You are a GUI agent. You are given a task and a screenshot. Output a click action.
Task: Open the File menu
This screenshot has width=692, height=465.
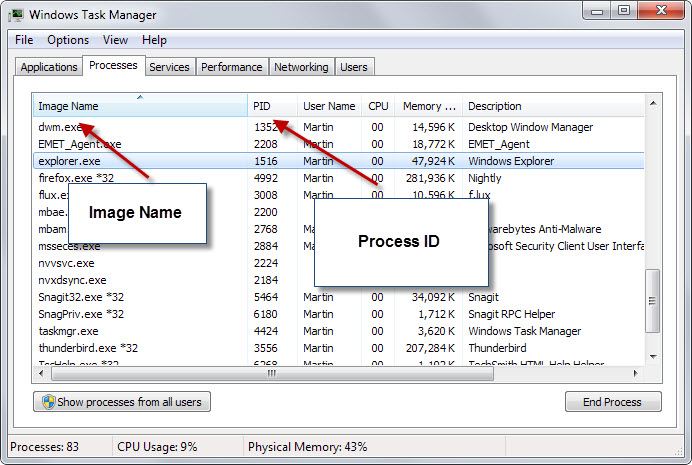click(24, 40)
